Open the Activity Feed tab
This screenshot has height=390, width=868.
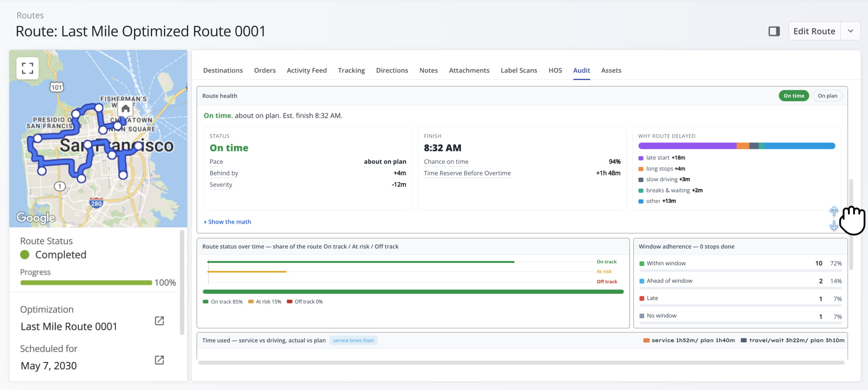click(307, 70)
